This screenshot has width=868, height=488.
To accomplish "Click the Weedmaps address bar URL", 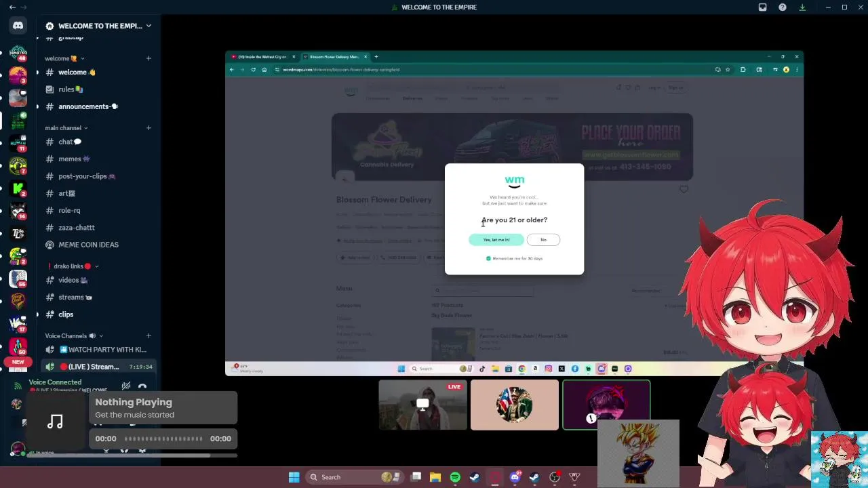I will pyautogui.click(x=341, y=69).
